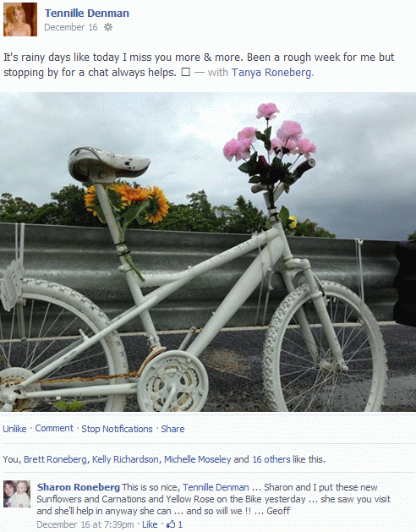The width and height of the screenshot is (416, 532).
Task: Click the gear audience icon beside the date
Action: pyautogui.click(x=108, y=27)
